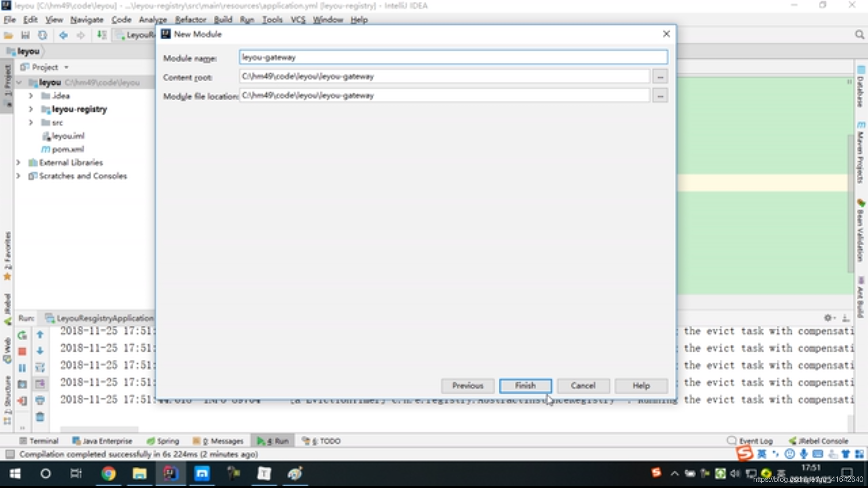Click the Synchronize toolbar icon

tap(42, 35)
